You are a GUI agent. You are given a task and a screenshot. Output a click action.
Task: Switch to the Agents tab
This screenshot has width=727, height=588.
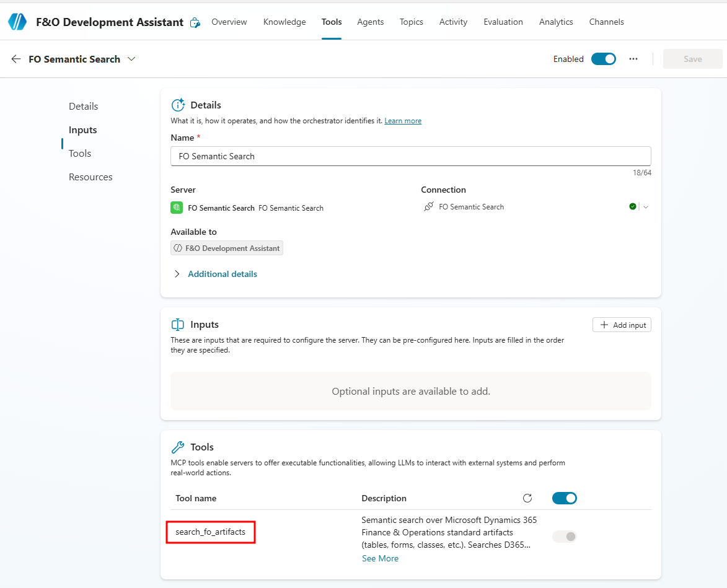coord(371,22)
